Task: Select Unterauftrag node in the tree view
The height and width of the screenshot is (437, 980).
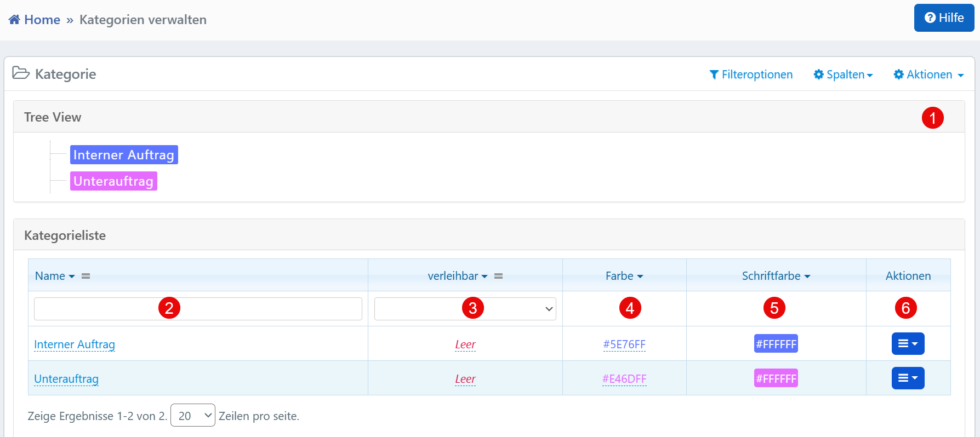Action: click(113, 181)
